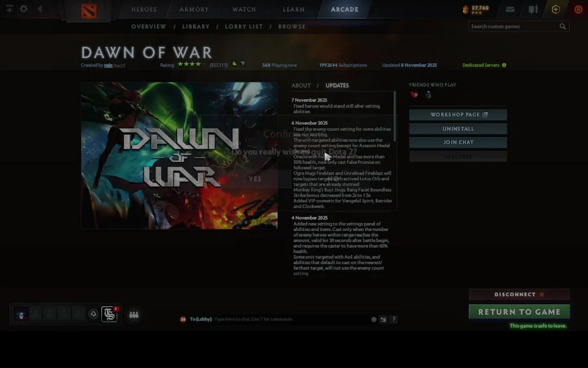Click the red power quit icon
The width and height of the screenshot is (588, 368).
(x=579, y=9)
